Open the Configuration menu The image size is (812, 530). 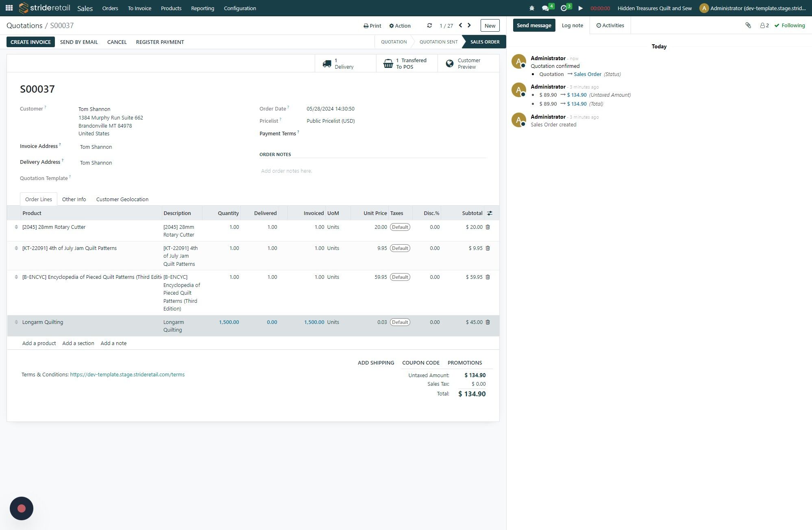(x=240, y=8)
